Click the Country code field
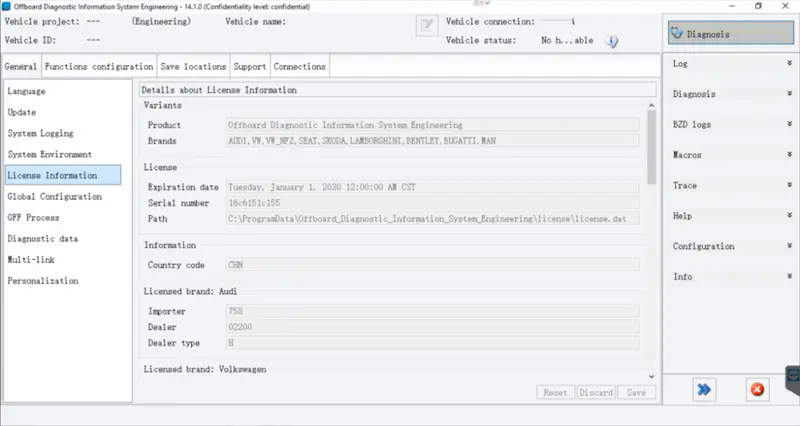Image resolution: width=800 pixels, height=426 pixels. point(432,265)
